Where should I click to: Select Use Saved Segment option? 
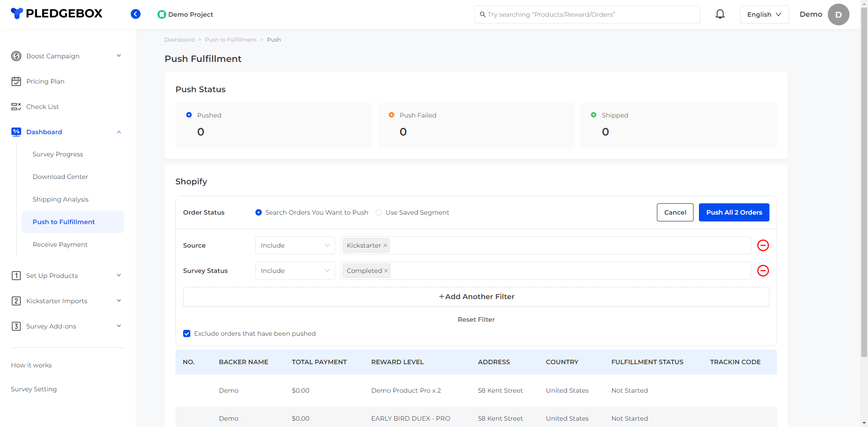point(379,212)
